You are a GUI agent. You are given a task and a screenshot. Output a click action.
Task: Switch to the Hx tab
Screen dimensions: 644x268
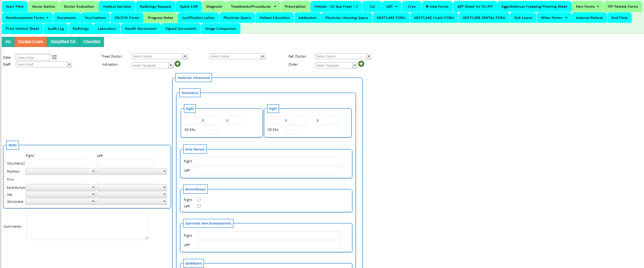(8, 42)
